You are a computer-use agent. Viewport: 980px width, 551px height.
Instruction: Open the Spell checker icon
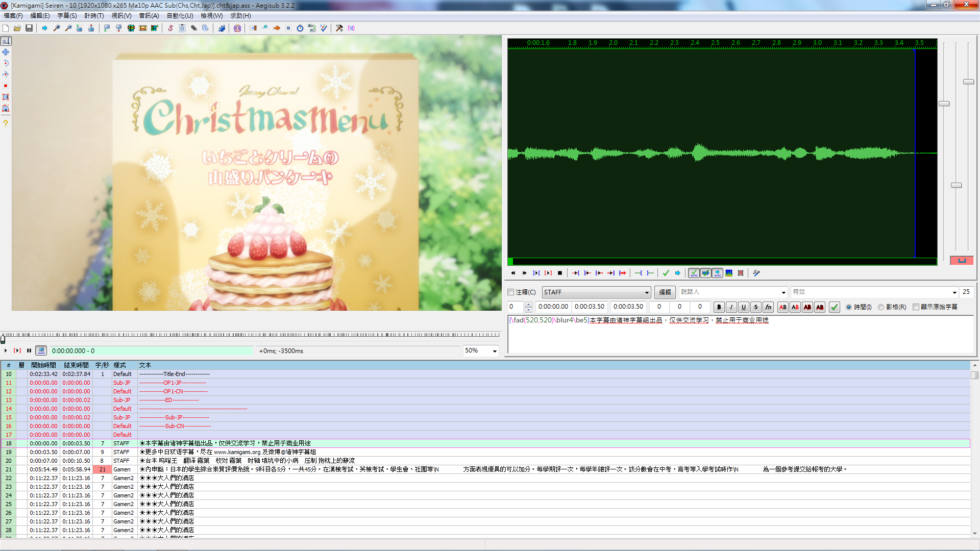click(324, 28)
